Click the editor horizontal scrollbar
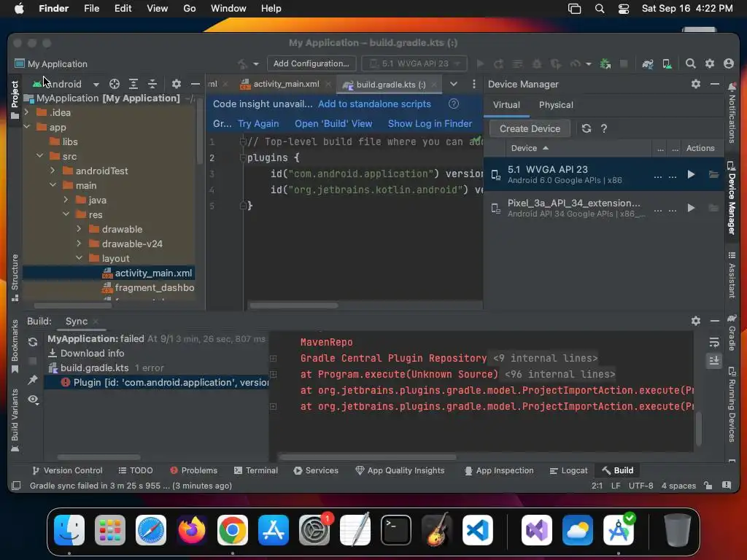 tap(294, 306)
